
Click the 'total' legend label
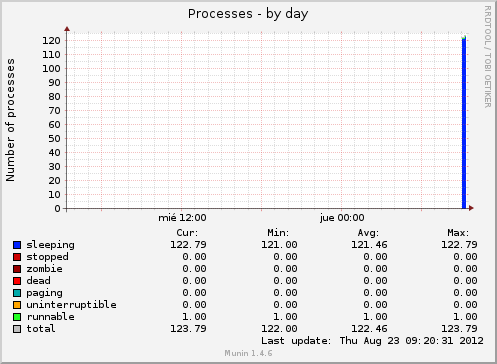click(41, 329)
